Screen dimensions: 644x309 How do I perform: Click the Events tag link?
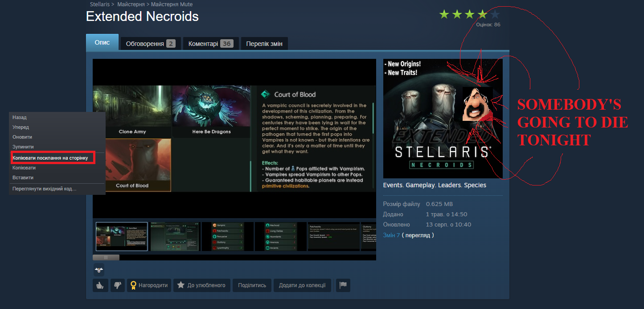[x=393, y=185]
